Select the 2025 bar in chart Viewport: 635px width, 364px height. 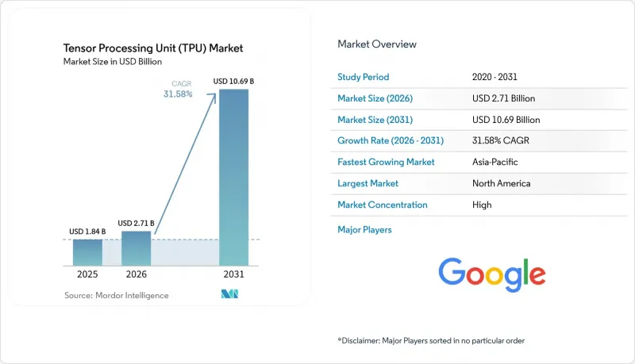pos(87,252)
